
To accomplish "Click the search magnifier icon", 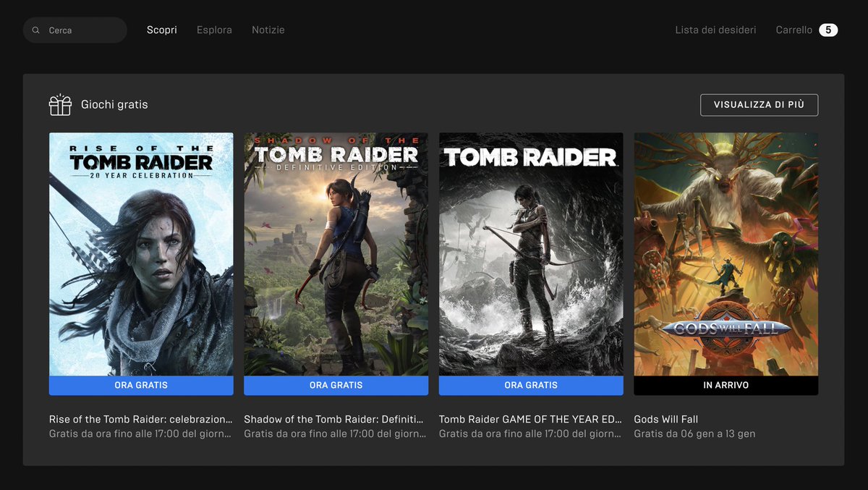I will [x=35, y=30].
